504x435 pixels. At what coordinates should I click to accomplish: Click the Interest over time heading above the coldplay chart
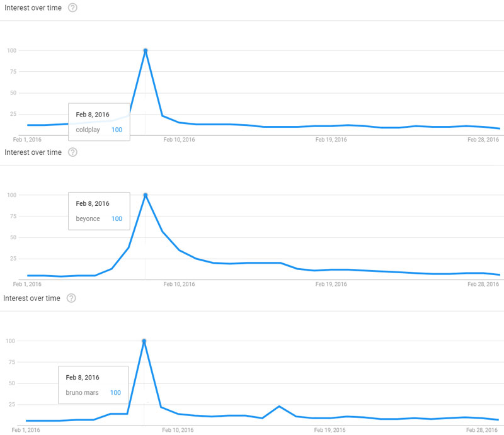click(33, 8)
